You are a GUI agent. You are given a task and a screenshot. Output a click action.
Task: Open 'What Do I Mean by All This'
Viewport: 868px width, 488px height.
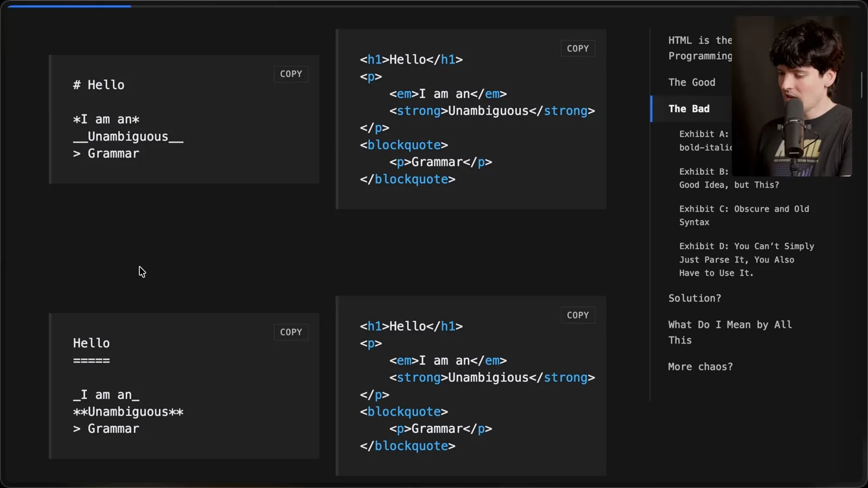730,332
